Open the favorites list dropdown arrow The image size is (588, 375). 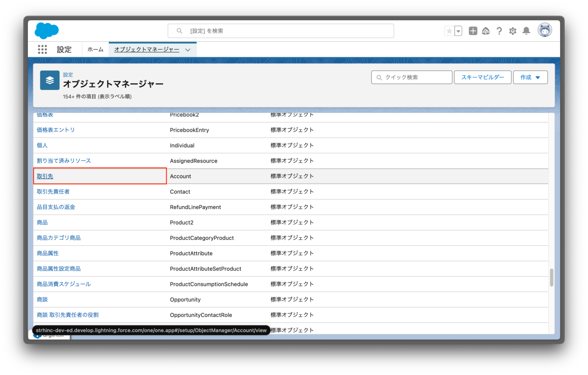[458, 31]
